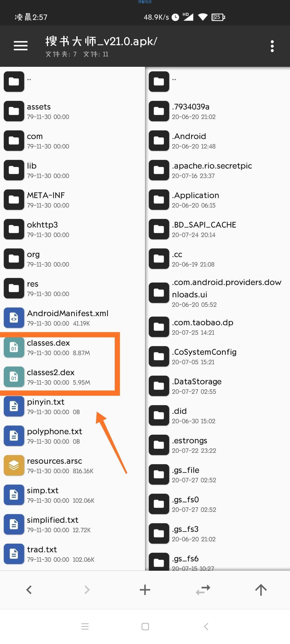
Task: Open the .com.taobao.dp folder
Action: pos(218,327)
